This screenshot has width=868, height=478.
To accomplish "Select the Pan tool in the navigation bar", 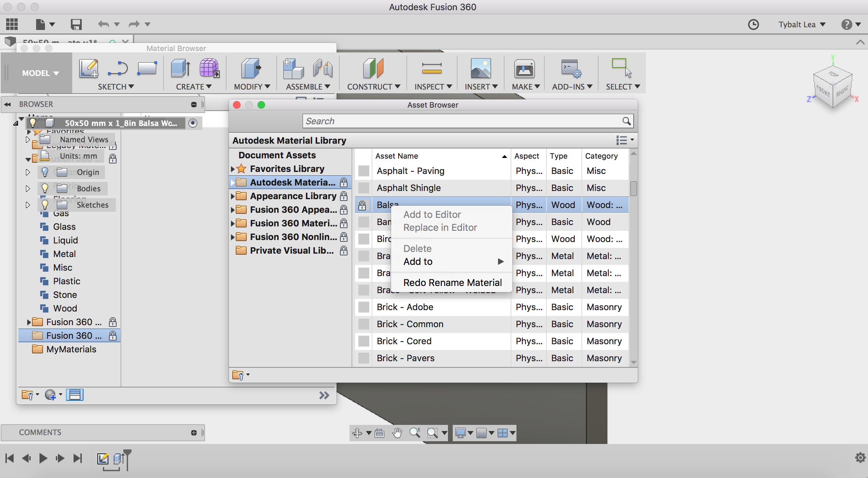I will [397, 433].
